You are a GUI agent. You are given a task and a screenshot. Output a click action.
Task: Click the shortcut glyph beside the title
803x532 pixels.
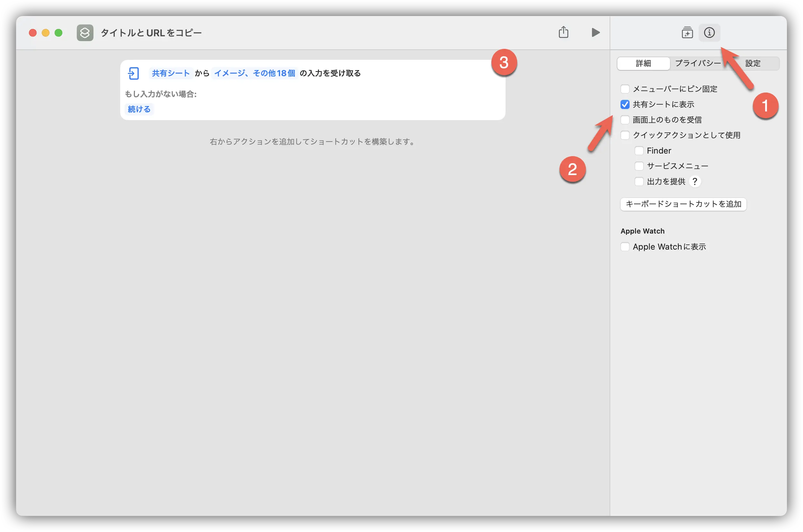click(x=85, y=32)
